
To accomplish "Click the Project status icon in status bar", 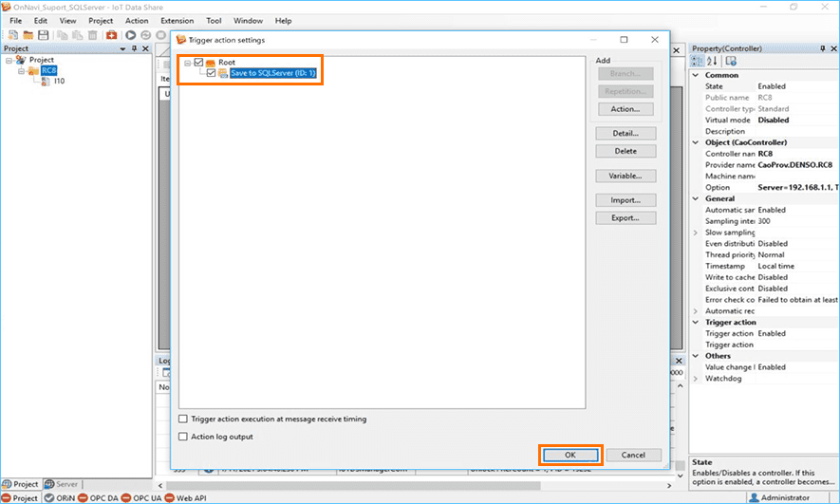I will [x=6, y=498].
